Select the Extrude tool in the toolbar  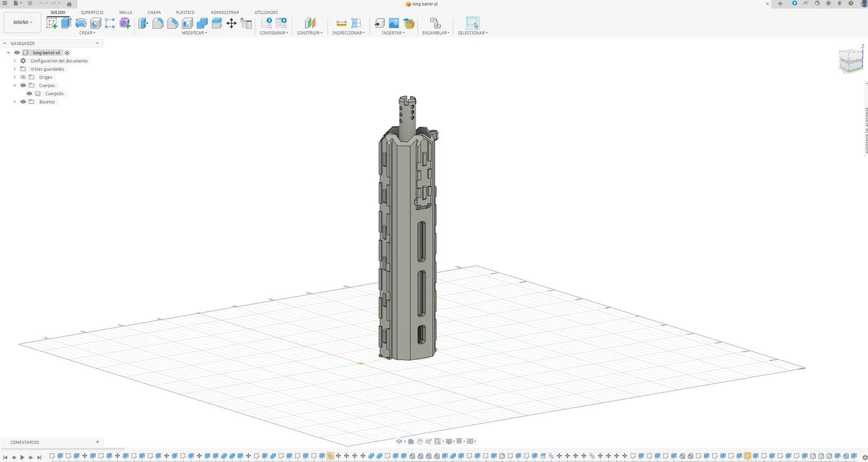pyautogui.click(x=66, y=23)
